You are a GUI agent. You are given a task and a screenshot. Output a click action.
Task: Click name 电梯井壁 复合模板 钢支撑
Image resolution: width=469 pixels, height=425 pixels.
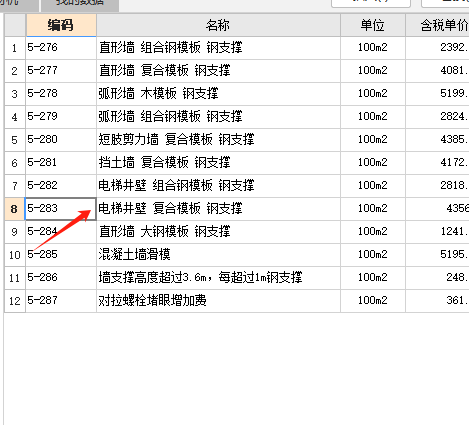click(x=218, y=209)
